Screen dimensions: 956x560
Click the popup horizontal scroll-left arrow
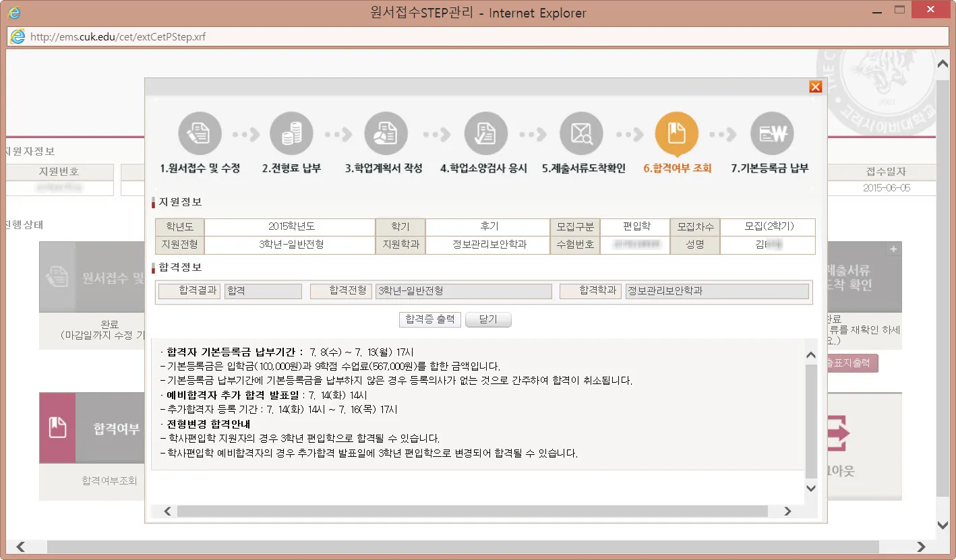coord(168,511)
